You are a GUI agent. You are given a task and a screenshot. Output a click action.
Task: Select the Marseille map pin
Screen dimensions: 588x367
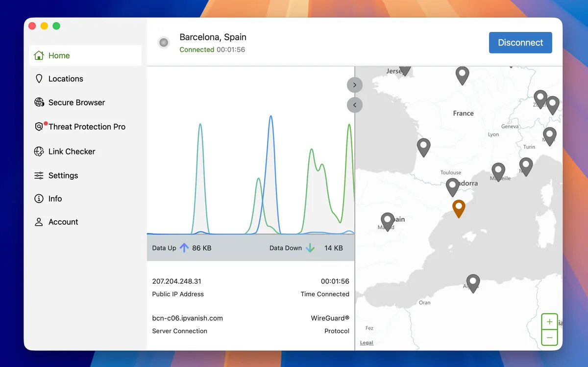click(498, 172)
